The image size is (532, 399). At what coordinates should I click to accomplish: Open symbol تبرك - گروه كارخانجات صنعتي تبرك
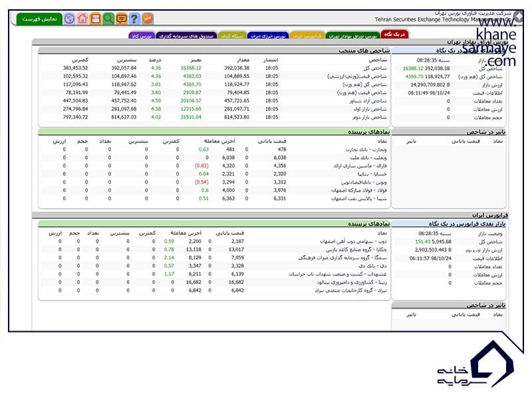(x=351, y=291)
